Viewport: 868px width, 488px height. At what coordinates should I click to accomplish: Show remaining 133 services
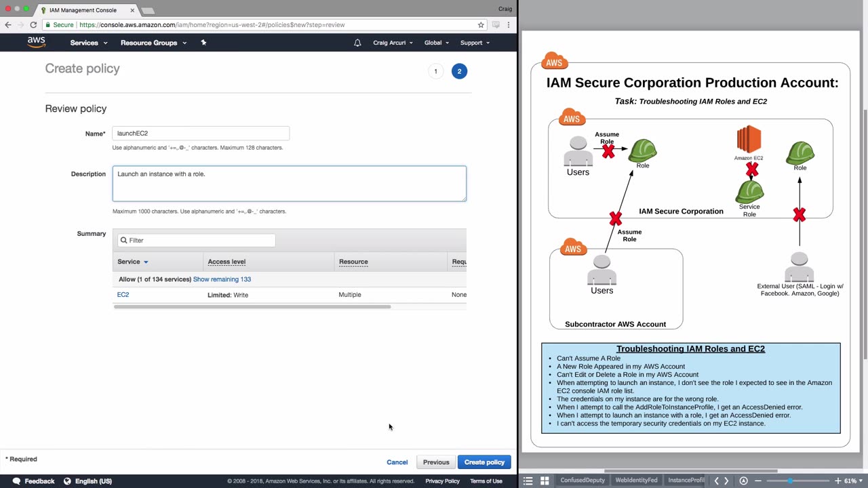(x=222, y=279)
